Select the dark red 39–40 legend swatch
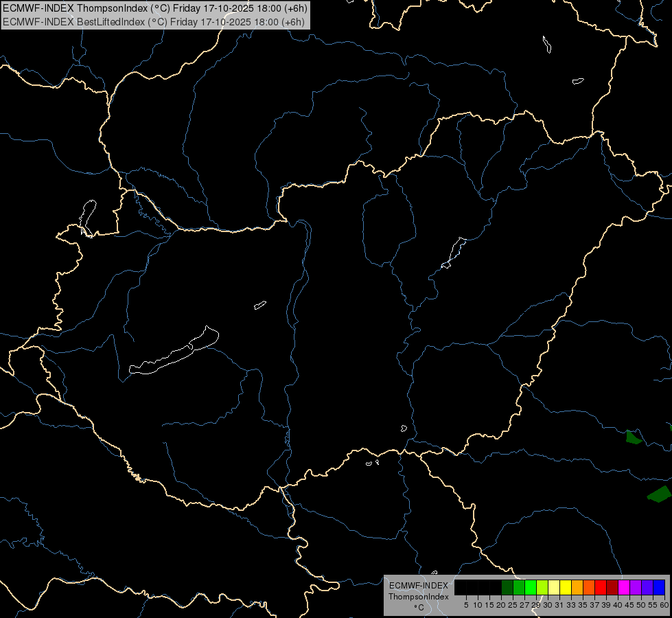This screenshot has width=672, height=618. [612, 587]
